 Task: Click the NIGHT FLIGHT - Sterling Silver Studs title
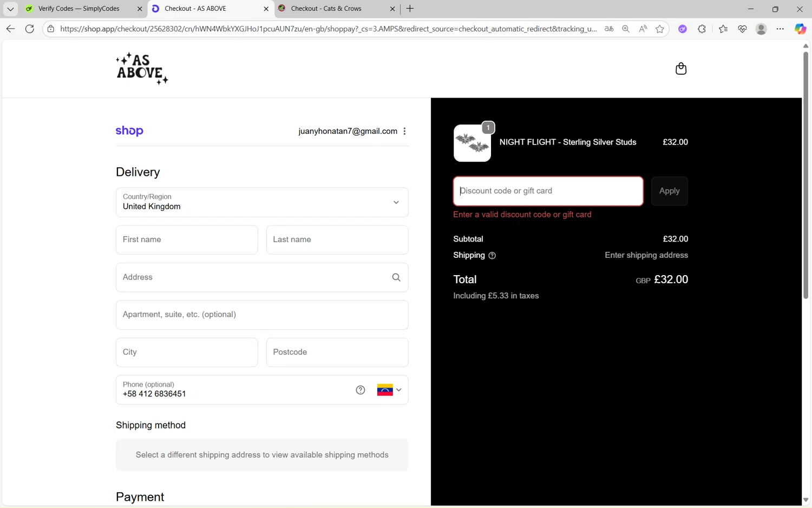568,142
